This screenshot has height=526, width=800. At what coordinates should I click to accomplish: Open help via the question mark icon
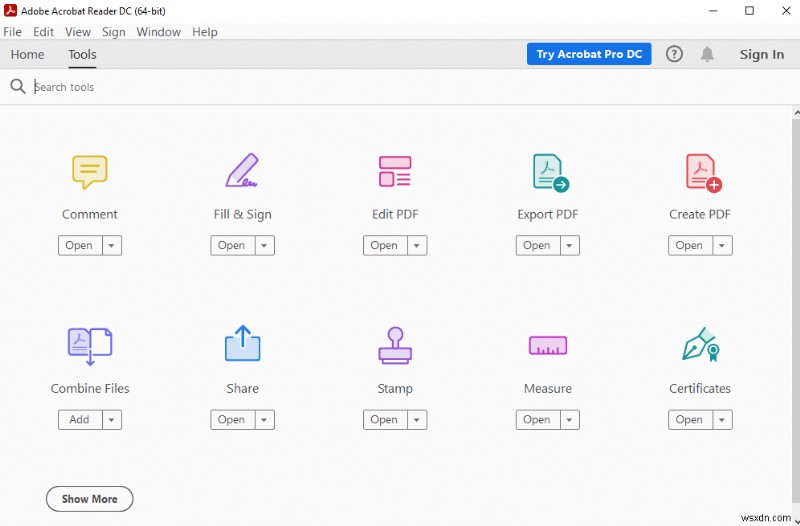tap(674, 54)
